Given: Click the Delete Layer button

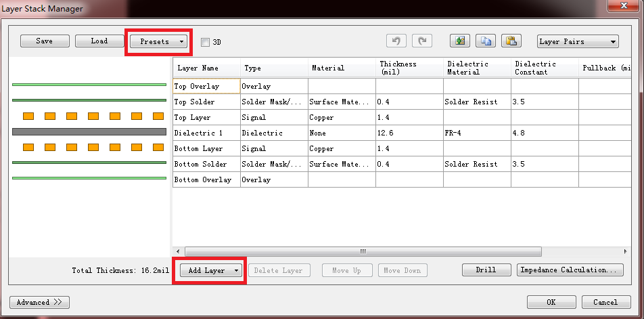Looking at the screenshot, I should click(x=279, y=270).
